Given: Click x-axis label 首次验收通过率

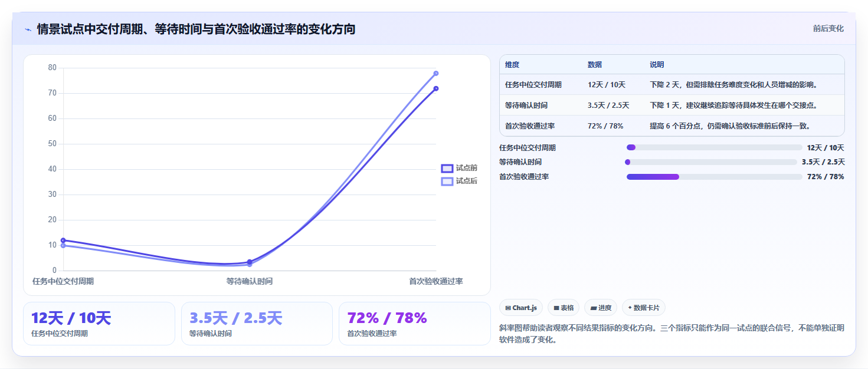Looking at the screenshot, I should tap(436, 281).
